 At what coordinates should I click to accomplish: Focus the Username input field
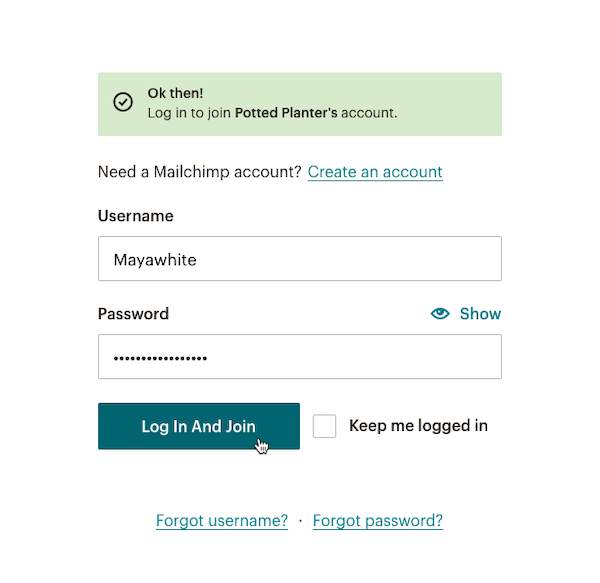(x=300, y=259)
